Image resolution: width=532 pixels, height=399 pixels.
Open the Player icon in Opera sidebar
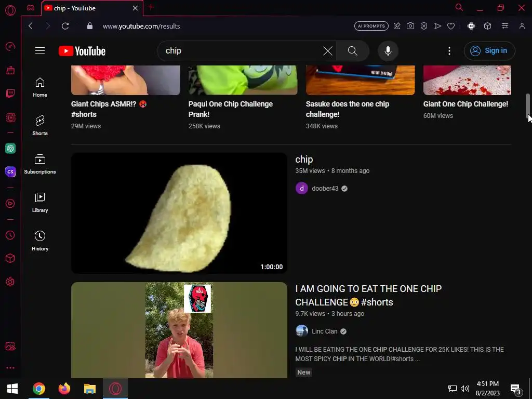click(x=10, y=203)
